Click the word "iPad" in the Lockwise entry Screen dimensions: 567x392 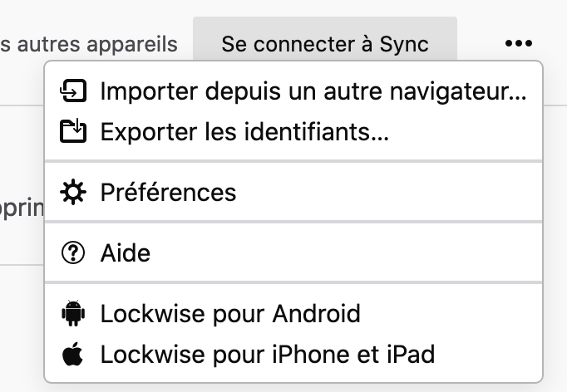(x=413, y=355)
